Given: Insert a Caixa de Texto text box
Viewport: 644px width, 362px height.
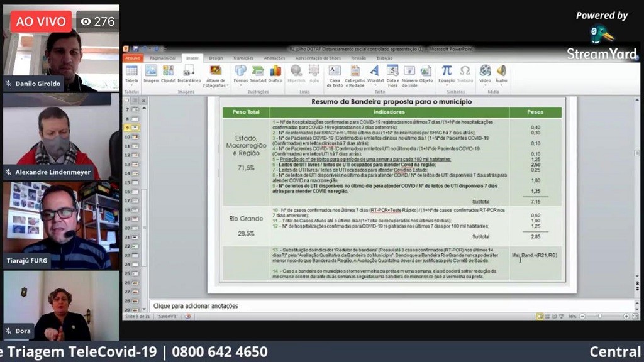Looking at the screenshot, I should [335, 74].
